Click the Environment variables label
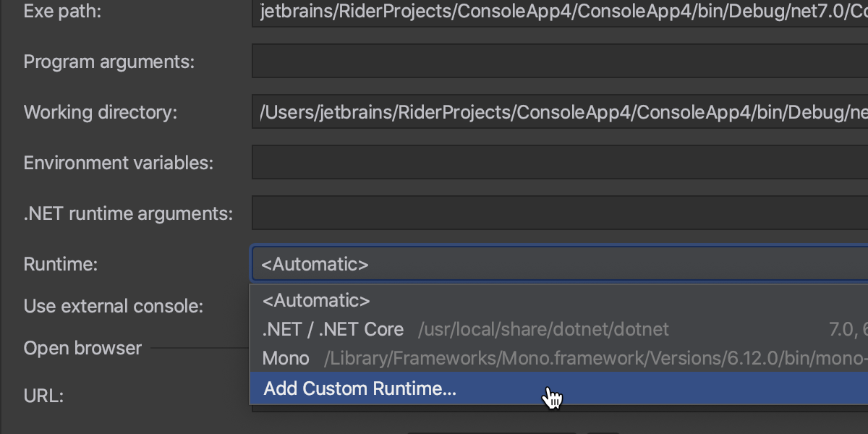The width and height of the screenshot is (868, 434). [x=119, y=163]
